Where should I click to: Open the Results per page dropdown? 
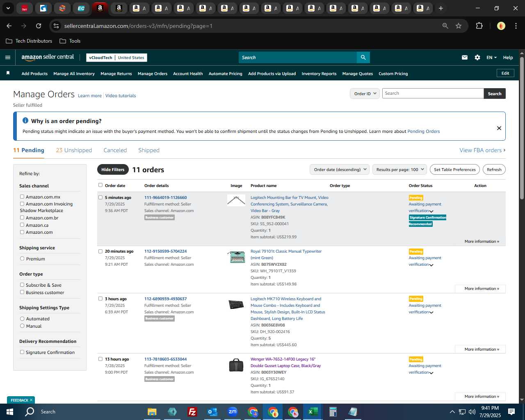(399, 169)
